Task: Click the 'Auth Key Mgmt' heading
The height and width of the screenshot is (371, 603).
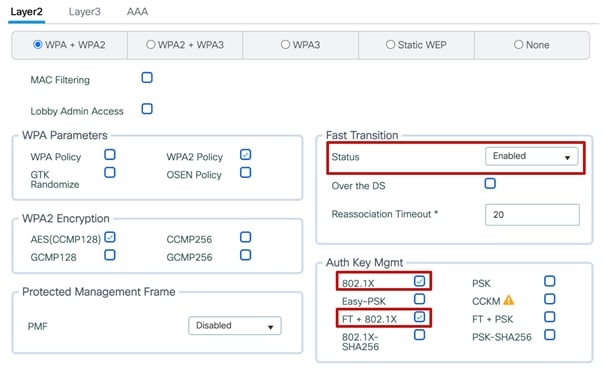Action: 365,263
